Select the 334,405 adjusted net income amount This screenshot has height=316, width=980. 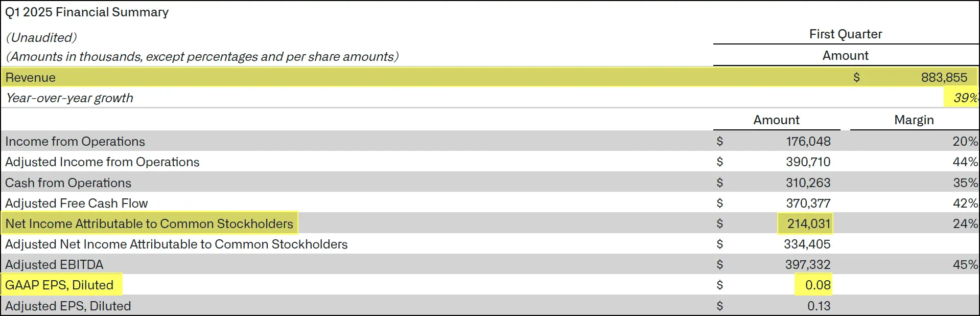pyautogui.click(x=807, y=244)
